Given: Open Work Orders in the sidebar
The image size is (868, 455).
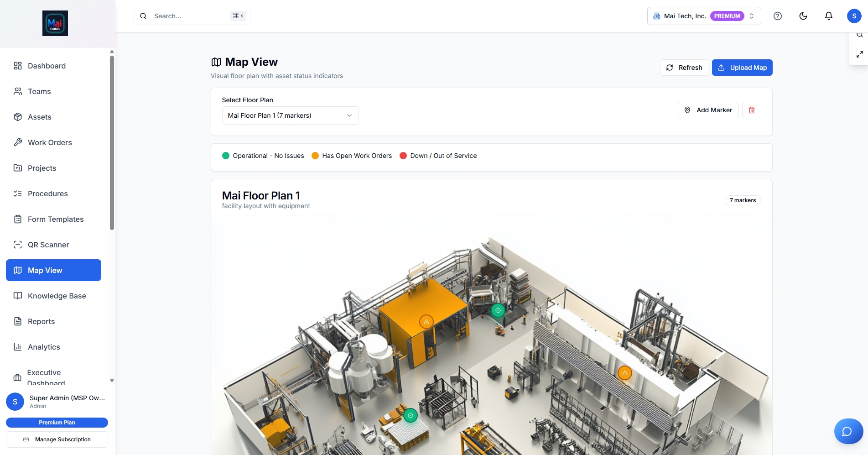Looking at the screenshot, I should click(x=50, y=142).
